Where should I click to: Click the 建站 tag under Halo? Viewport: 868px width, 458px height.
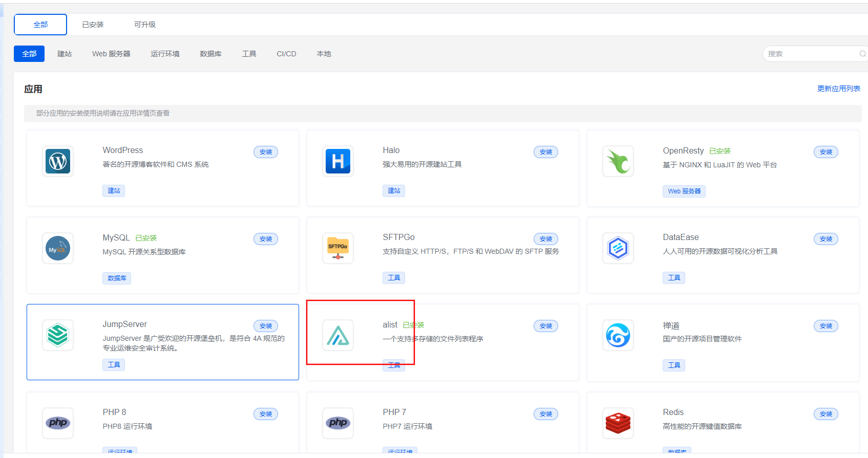394,191
